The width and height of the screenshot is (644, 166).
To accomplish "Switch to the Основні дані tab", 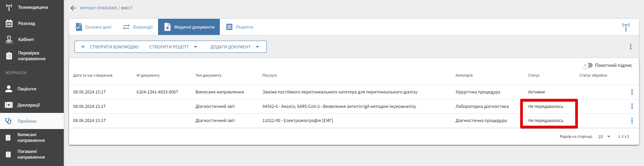I will point(93,27).
